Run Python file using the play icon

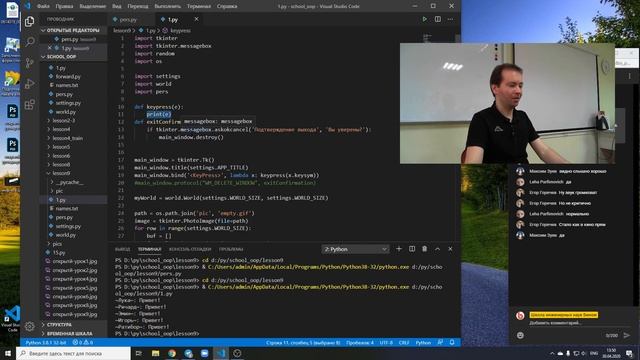tap(424, 19)
